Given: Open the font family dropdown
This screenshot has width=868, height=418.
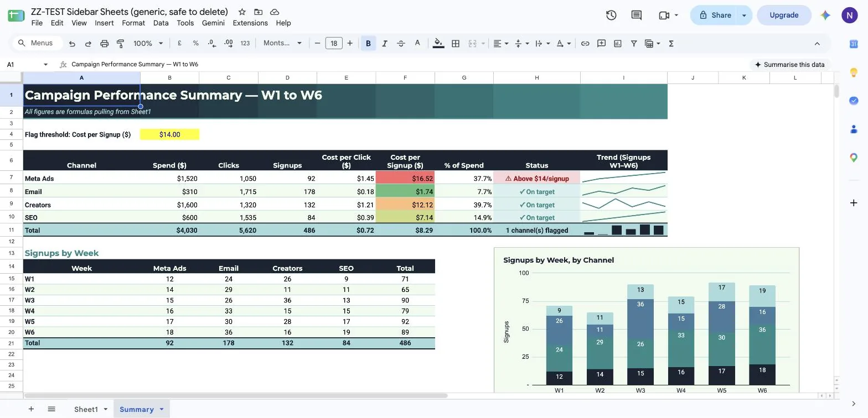Looking at the screenshot, I should (x=282, y=43).
